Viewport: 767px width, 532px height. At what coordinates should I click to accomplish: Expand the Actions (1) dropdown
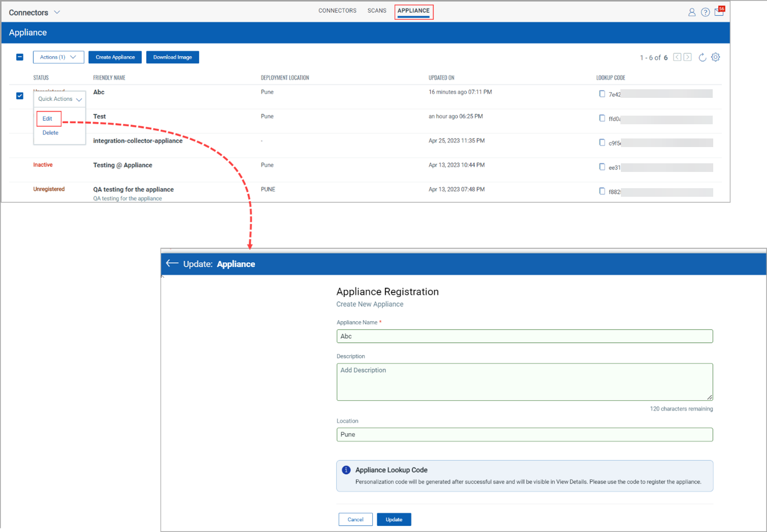coord(58,57)
